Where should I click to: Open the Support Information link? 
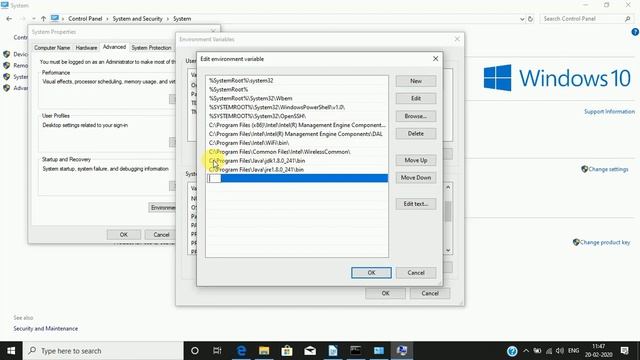pyautogui.click(x=609, y=111)
